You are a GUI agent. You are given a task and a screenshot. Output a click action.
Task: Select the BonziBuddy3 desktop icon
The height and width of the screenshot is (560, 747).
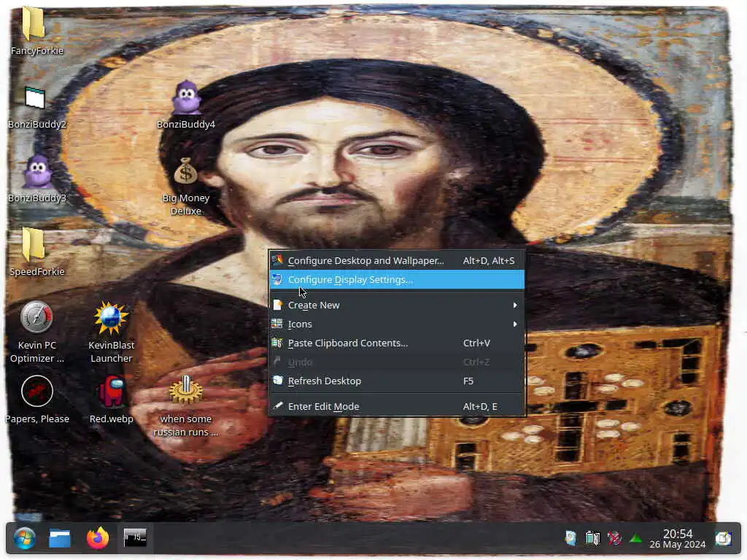[36, 179]
